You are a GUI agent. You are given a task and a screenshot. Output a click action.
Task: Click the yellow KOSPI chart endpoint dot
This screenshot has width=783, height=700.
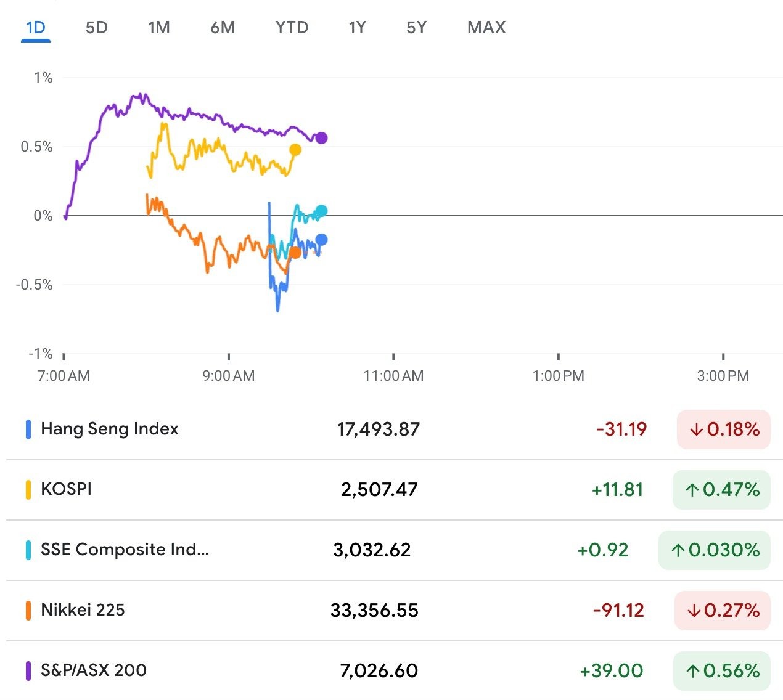coord(295,150)
